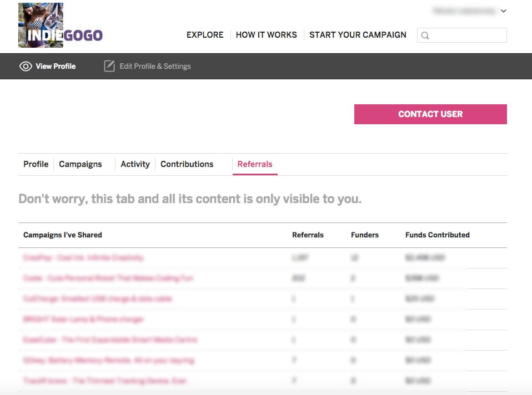Select Start Your Campaign link

[358, 35]
